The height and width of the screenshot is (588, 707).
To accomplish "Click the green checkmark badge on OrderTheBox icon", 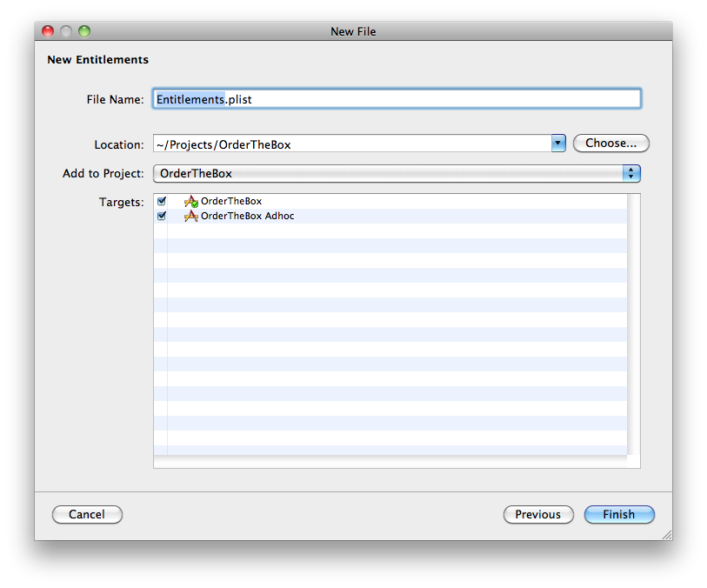I will point(194,204).
